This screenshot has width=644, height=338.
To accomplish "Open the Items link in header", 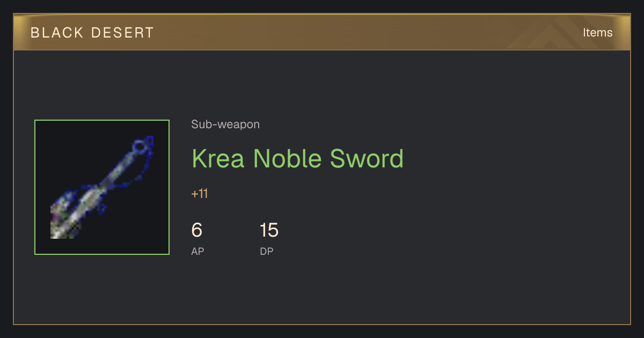I will (597, 32).
